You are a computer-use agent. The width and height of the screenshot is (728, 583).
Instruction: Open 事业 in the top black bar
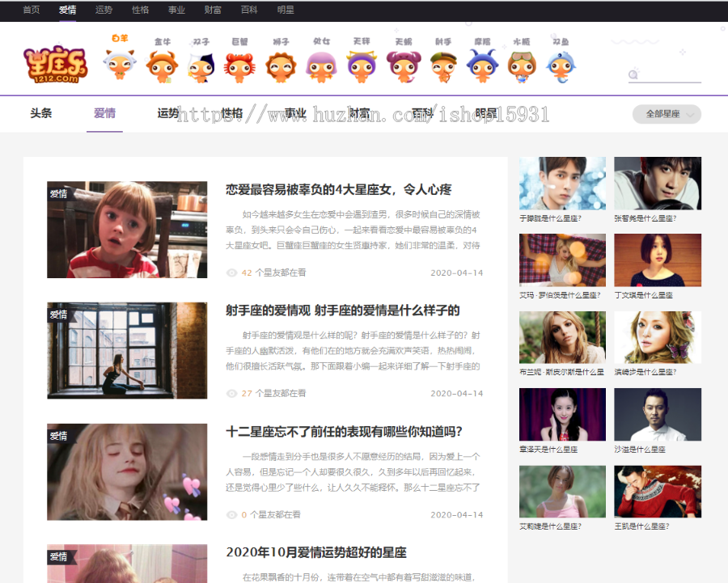click(x=176, y=10)
